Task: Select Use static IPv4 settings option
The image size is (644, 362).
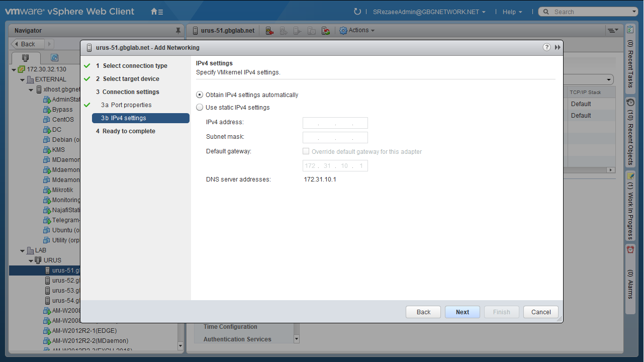Action: tap(200, 108)
